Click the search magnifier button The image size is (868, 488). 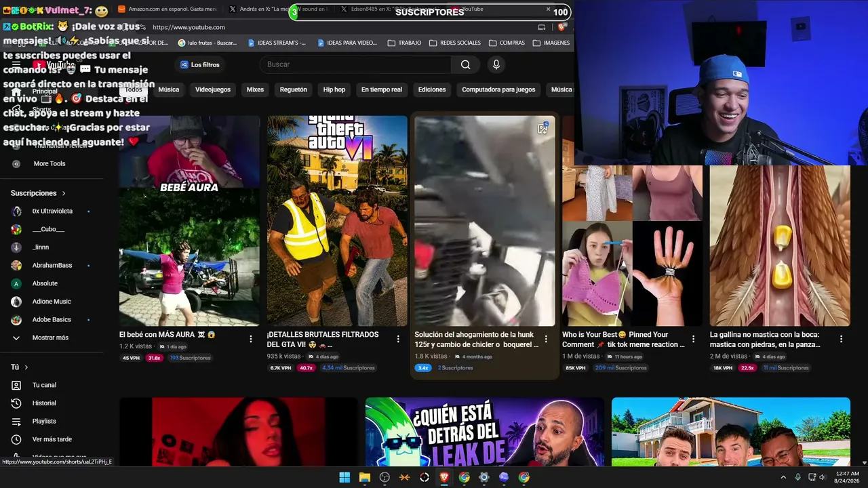tap(465, 64)
